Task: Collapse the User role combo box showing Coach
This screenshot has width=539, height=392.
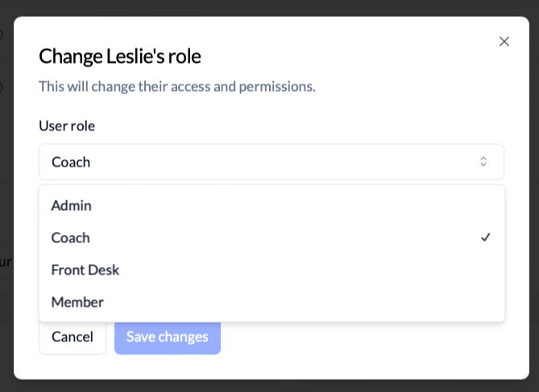Action: click(272, 162)
